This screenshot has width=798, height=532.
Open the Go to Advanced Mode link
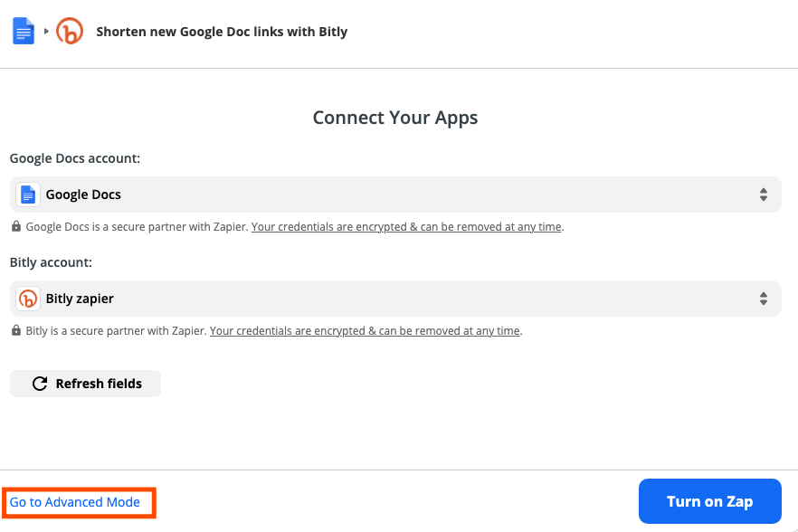(x=75, y=502)
